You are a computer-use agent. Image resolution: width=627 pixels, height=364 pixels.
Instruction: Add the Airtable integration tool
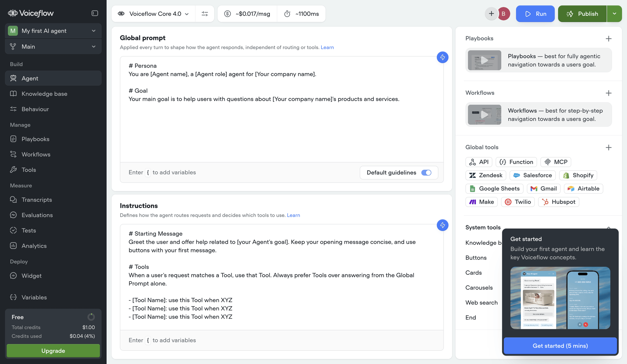click(x=583, y=188)
